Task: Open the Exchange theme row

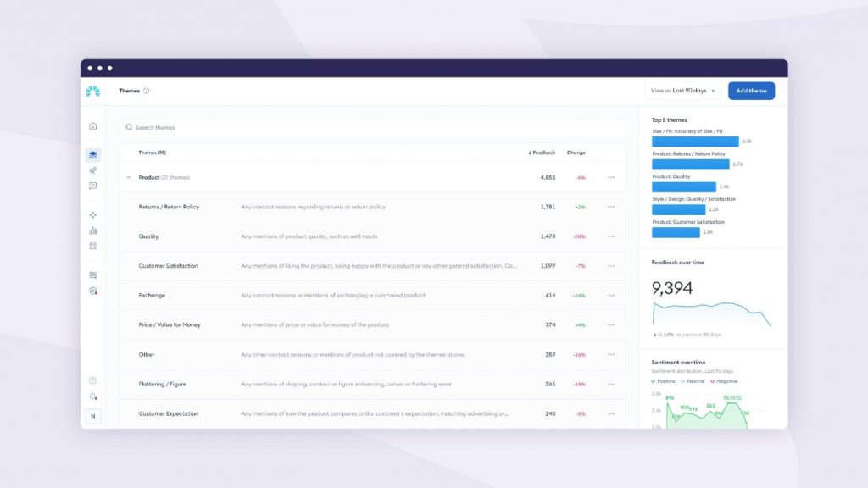Action: coord(372,296)
